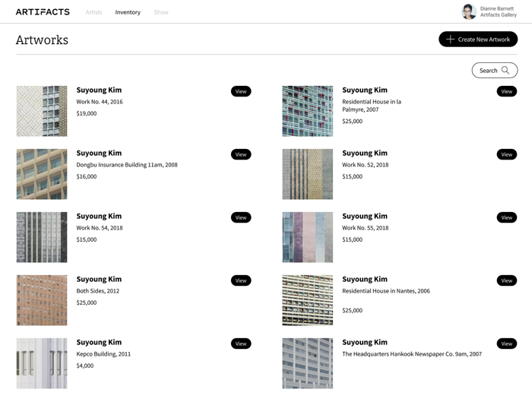Click the ARTIFACTS logo
The image size is (532, 399).
(43, 12)
